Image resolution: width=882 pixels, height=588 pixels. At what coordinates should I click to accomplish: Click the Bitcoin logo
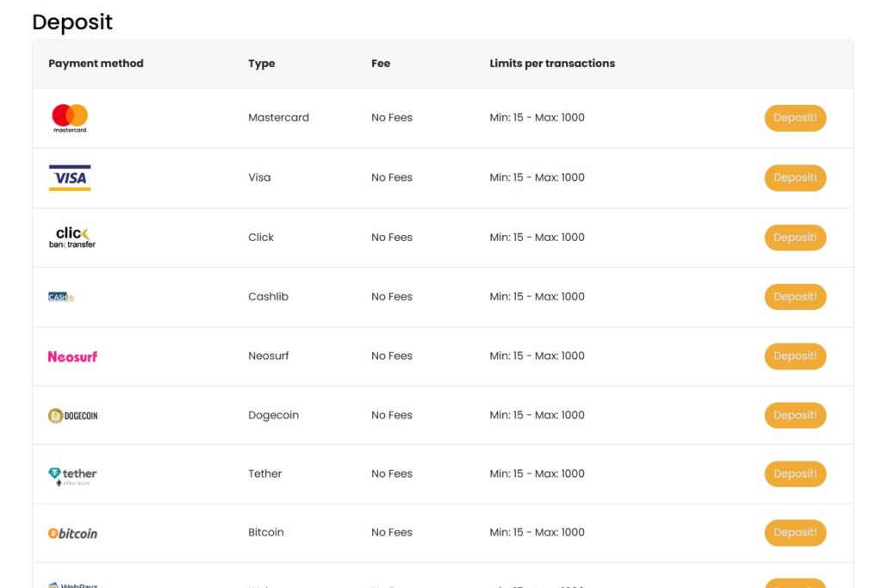[72, 532]
